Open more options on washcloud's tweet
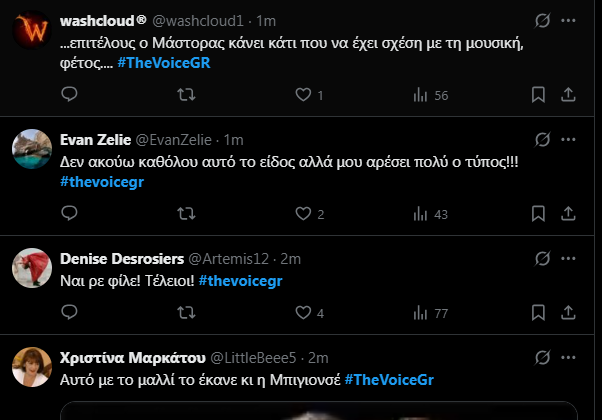 pyautogui.click(x=568, y=20)
